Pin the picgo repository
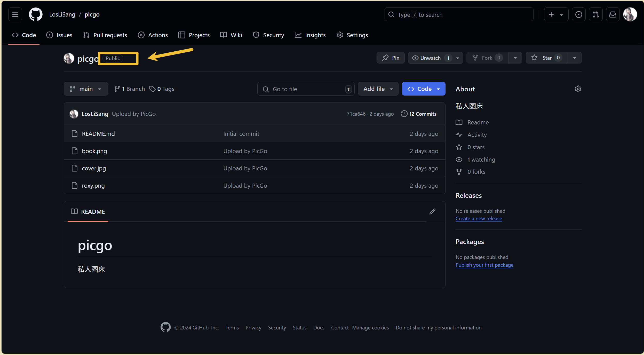 pos(391,58)
